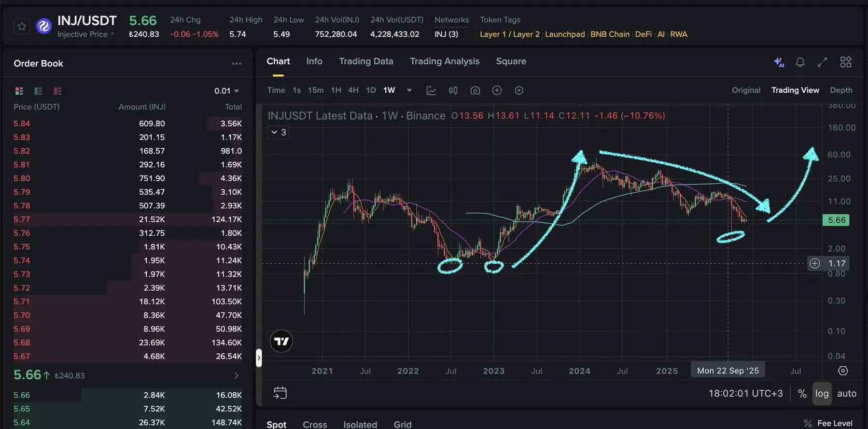Click the add-compare plus circle icon

[x=497, y=90]
